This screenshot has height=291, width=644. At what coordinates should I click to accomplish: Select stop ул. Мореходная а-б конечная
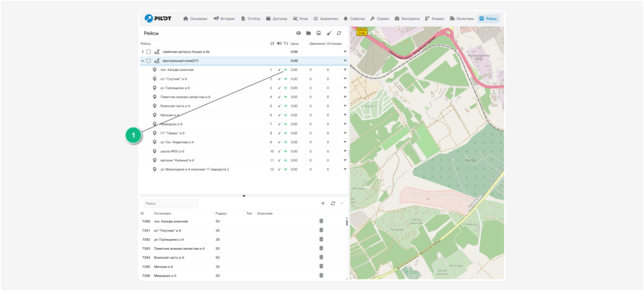195,169
